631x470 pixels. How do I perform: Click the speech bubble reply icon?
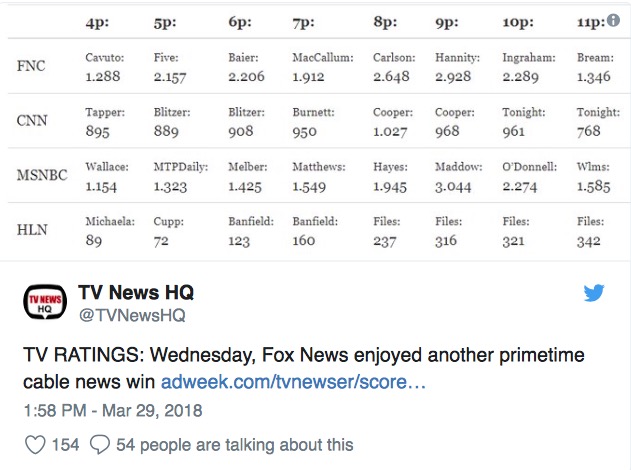tap(100, 445)
